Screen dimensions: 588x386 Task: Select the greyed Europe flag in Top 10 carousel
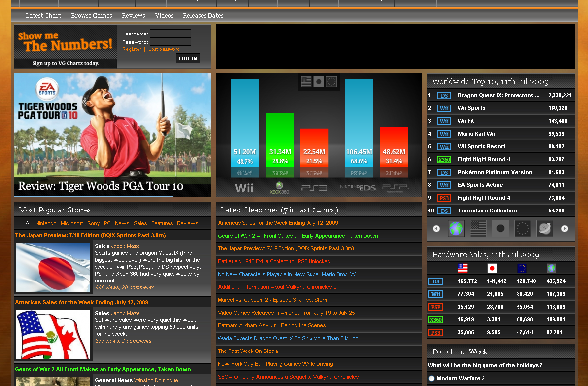[x=522, y=228]
